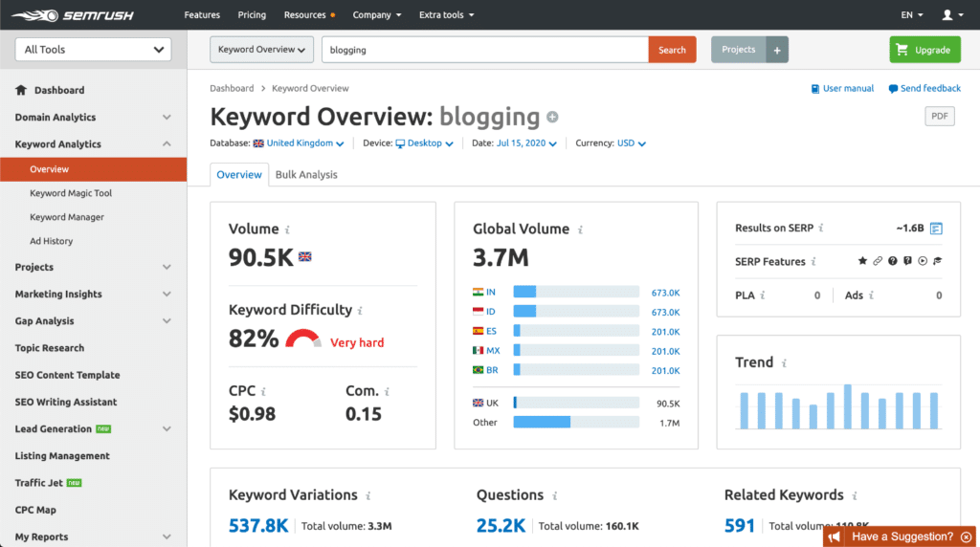The height and width of the screenshot is (547, 980).
Task: Click the info icon next to Global Volume
Action: 580,230
